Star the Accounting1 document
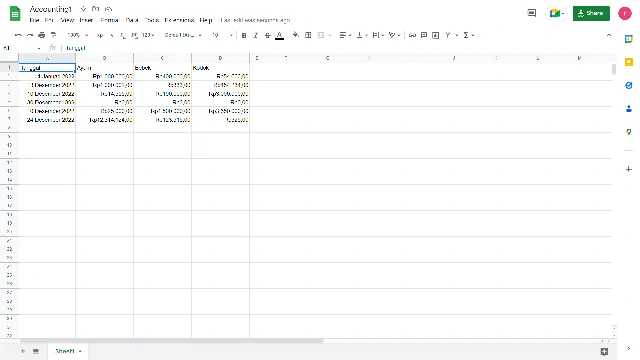Viewport: 640px width, 360px height. tap(83, 9)
